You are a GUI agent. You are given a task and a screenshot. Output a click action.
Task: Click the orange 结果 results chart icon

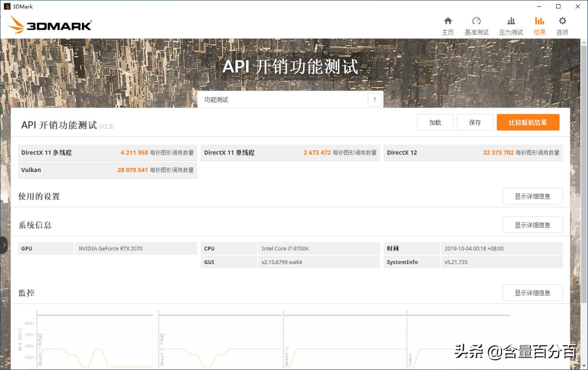539,20
